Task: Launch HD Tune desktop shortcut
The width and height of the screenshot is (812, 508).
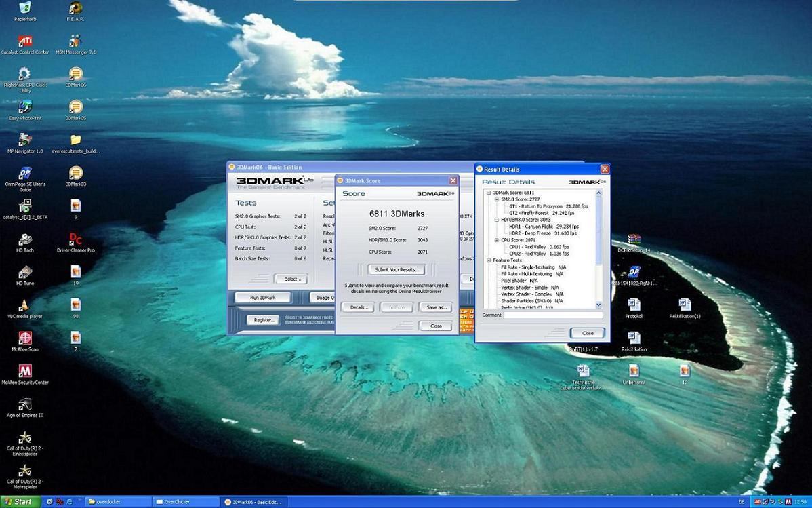Action: [x=25, y=276]
